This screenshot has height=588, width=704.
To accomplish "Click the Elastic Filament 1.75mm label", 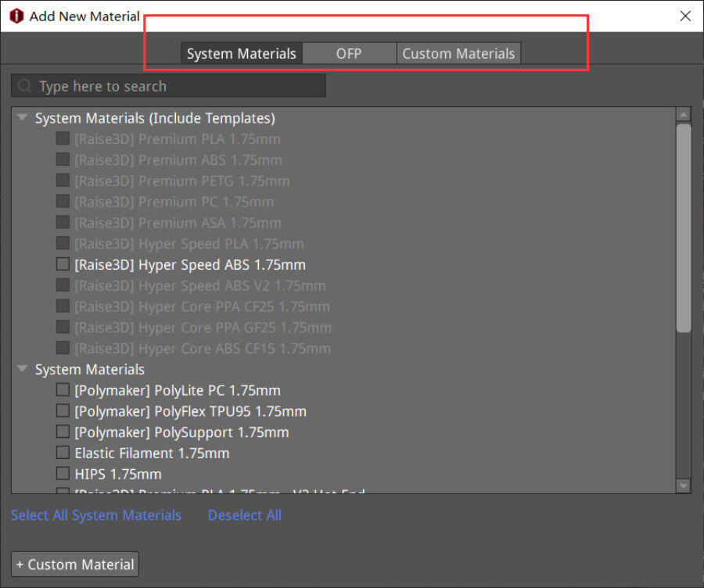I will point(152,454).
